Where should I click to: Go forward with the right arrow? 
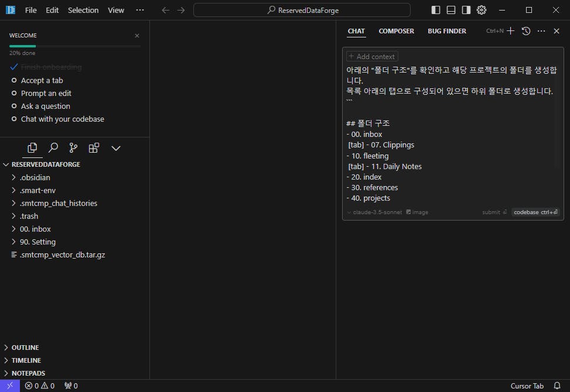click(x=181, y=10)
